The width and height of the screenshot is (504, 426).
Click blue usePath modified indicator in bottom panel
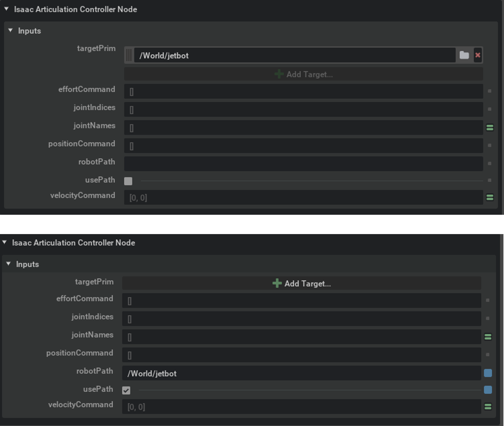(x=488, y=389)
